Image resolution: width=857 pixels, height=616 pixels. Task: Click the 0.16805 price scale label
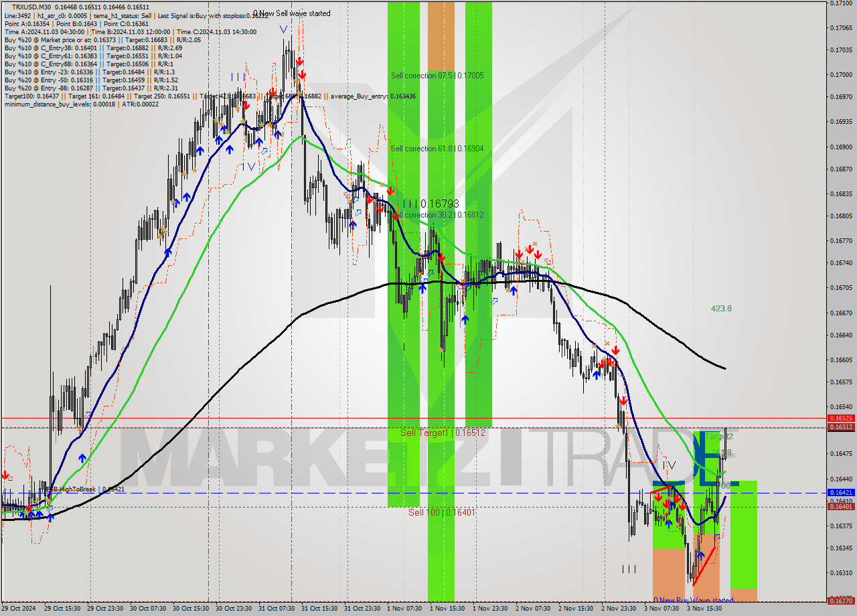point(841,216)
